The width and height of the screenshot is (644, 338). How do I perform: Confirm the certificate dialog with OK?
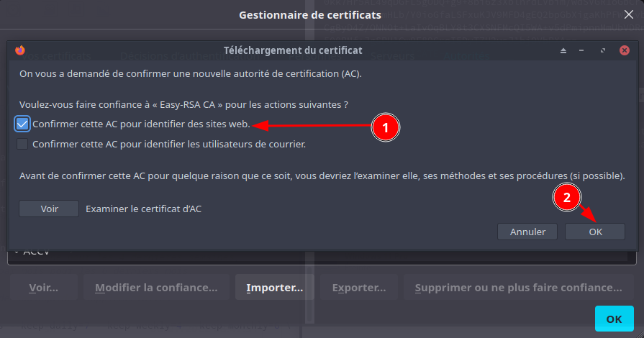pyautogui.click(x=594, y=232)
